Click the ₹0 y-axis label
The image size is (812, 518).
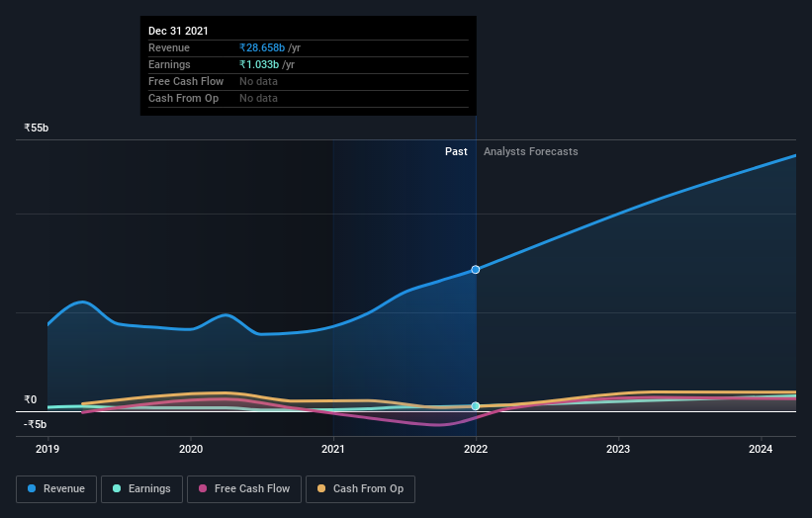click(x=31, y=399)
